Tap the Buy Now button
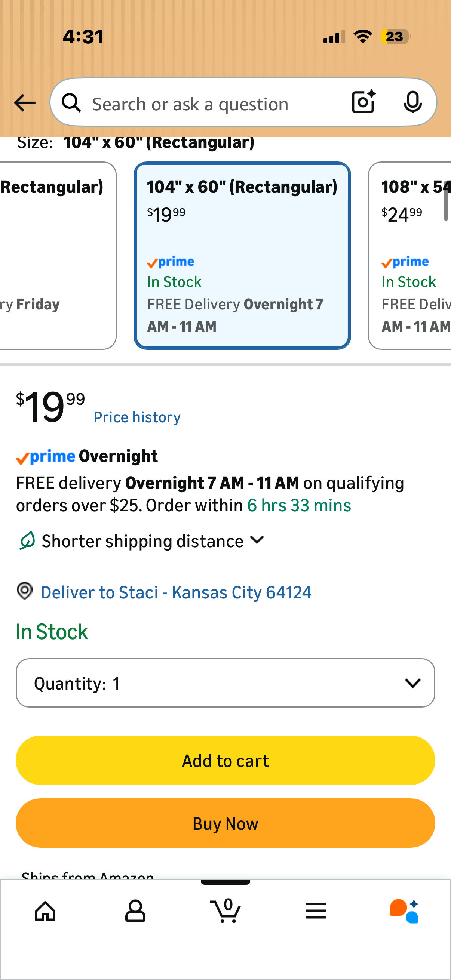Viewport: 451px width, 980px height. click(225, 823)
